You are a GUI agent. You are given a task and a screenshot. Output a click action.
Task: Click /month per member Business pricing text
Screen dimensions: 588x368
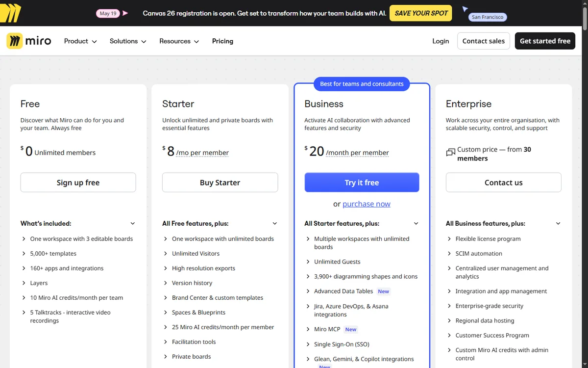[x=357, y=153]
